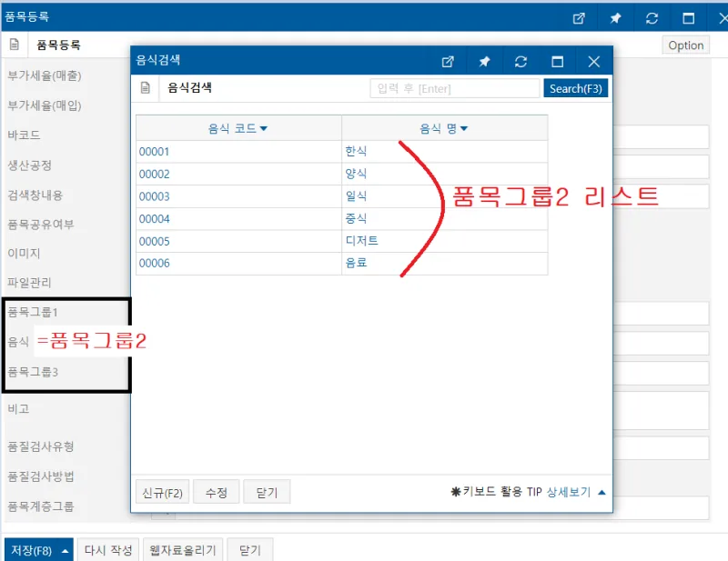728x561 pixels.
Task: Open 상세보기 keyboard tip link
Action: [568, 492]
